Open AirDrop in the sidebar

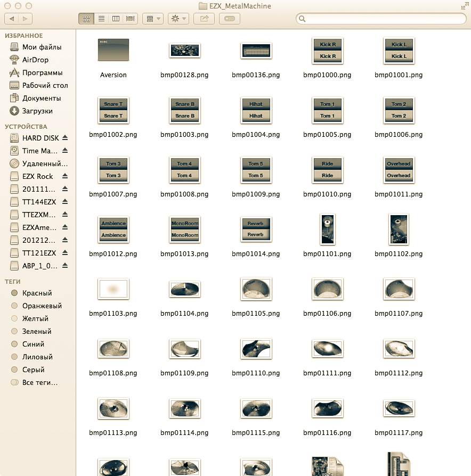[x=35, y=60]
